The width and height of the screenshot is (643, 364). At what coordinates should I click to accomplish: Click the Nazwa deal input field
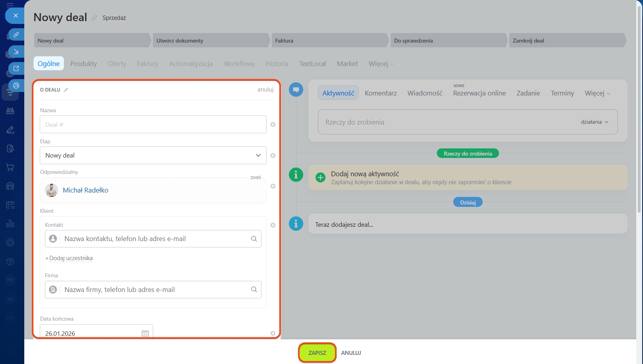point(153,125)
